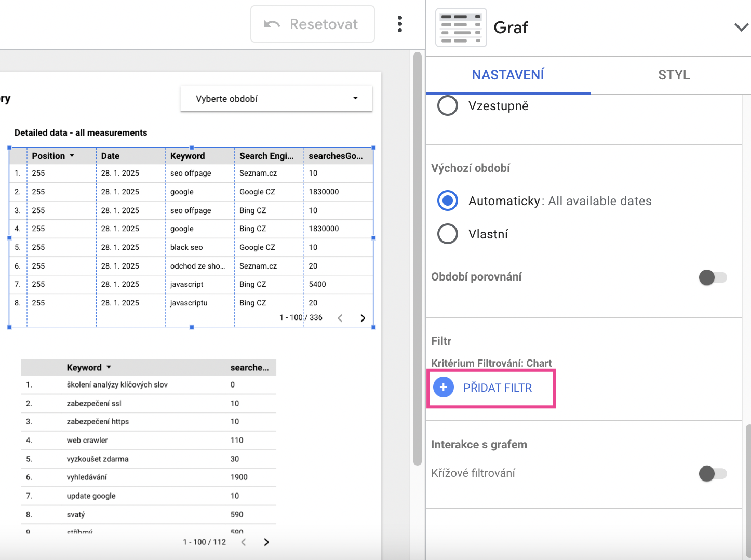Click the Keyword header in detailed table
This screenshot has height=560, width=751.
pos(187,156)
